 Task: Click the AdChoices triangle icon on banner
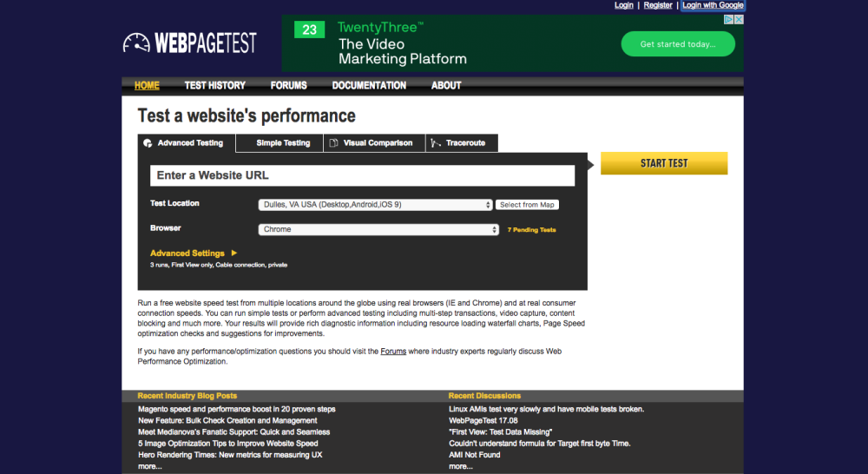click(x=729, y=19)
